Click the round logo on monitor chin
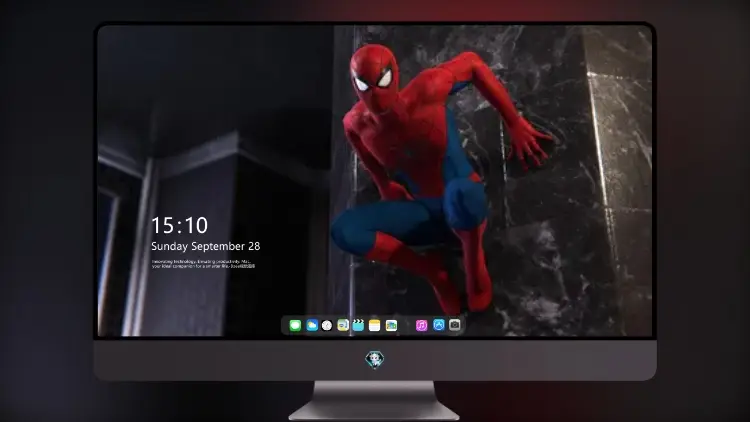Screen dimensions: 750x422 click(375, 359)
